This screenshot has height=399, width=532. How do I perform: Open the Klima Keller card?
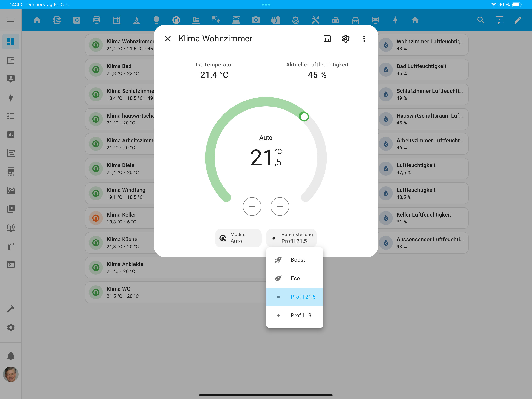pyautogui.click(x=119, y=218)
